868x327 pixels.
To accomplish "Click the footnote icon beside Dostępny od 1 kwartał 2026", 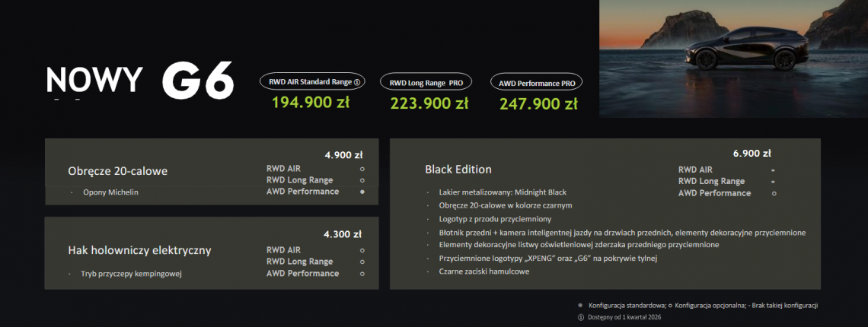I will coord(581,316).
